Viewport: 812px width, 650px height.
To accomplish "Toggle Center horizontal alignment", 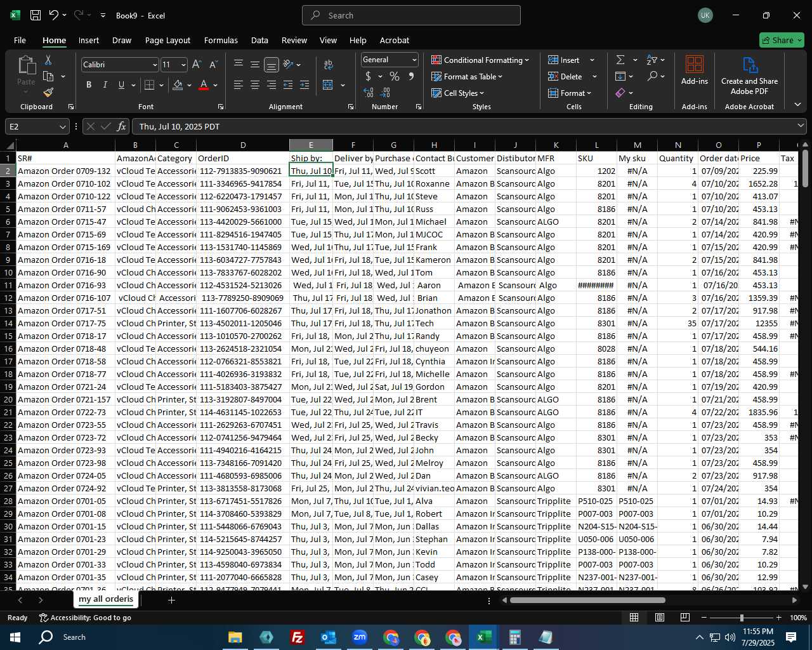I will 255,85.
